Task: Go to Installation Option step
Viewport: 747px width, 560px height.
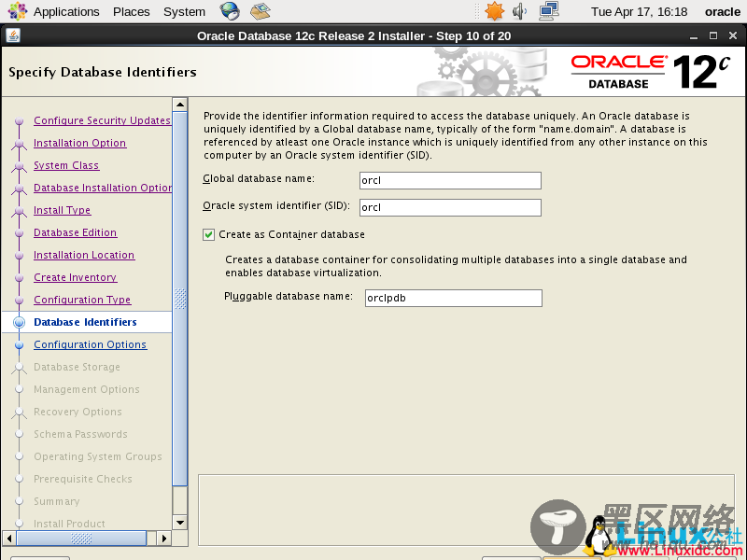Action: [x=80, y=143]
